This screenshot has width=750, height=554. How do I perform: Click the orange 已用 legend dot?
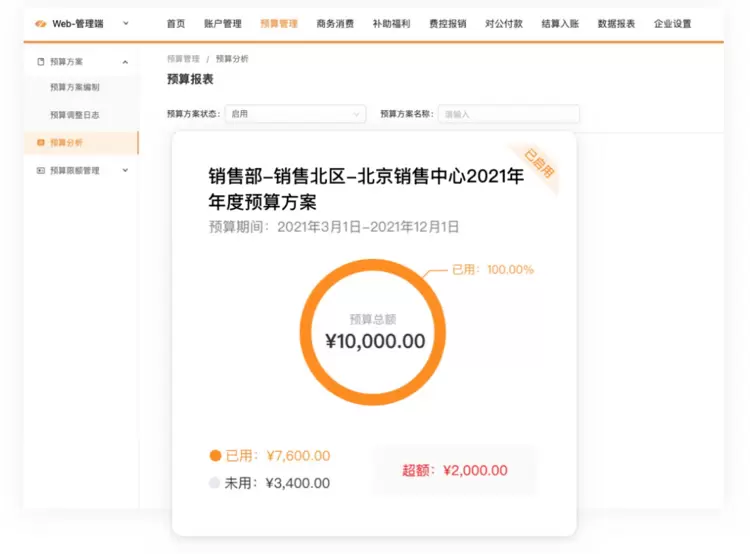coord(214,456)
